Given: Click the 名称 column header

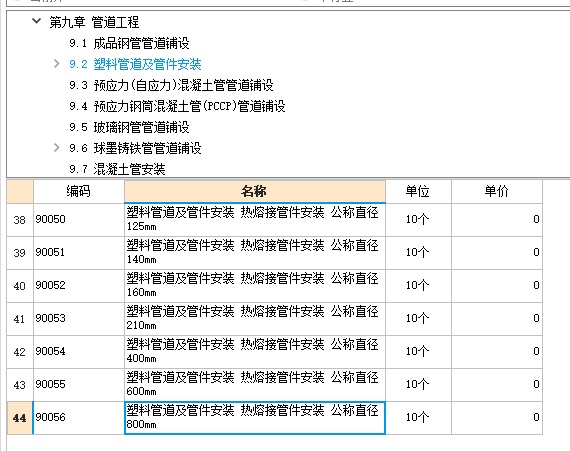Looking at the screenshot, I should click(x=255, y=191).
